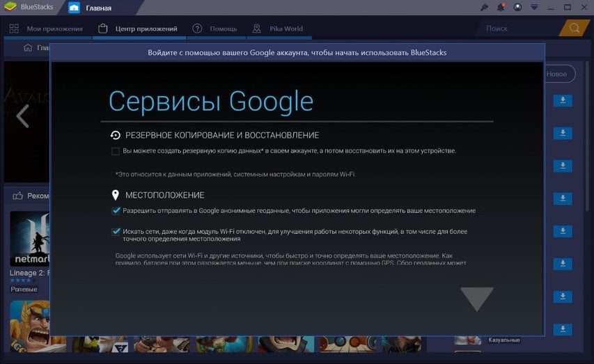This screenshot has height=364, width=594.
Task: Click the home breadcrumb icon
Action: 28,48
